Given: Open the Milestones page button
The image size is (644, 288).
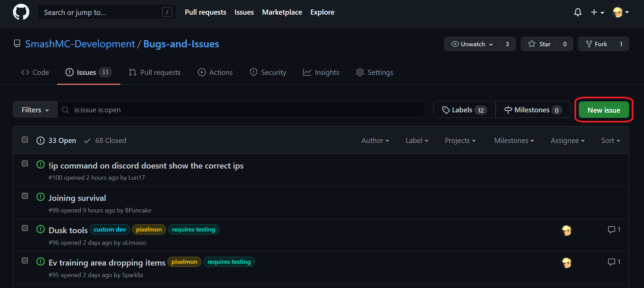Looking at the screenshot, I should (533, 110).
